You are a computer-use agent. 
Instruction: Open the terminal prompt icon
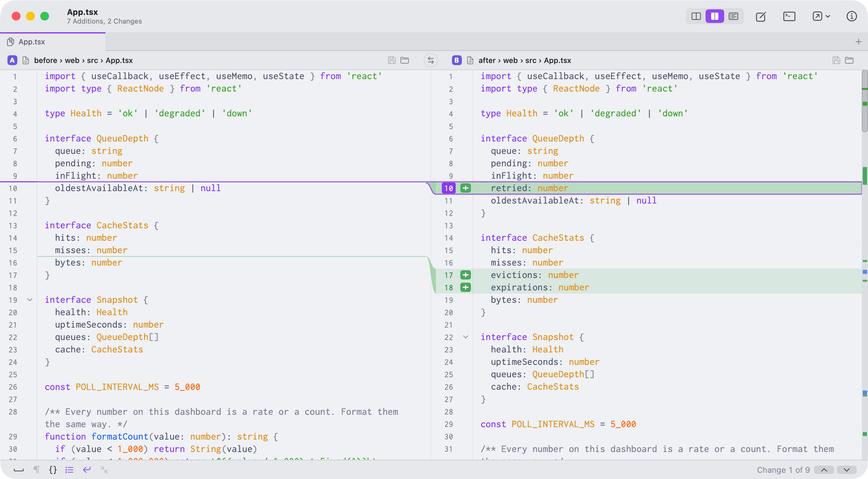pos(789,16)
